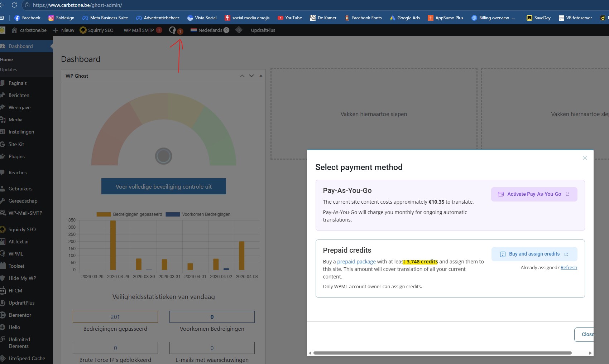Move WP Ghost widget up
The width and height of the screenshot is (609, 364).
242,76
